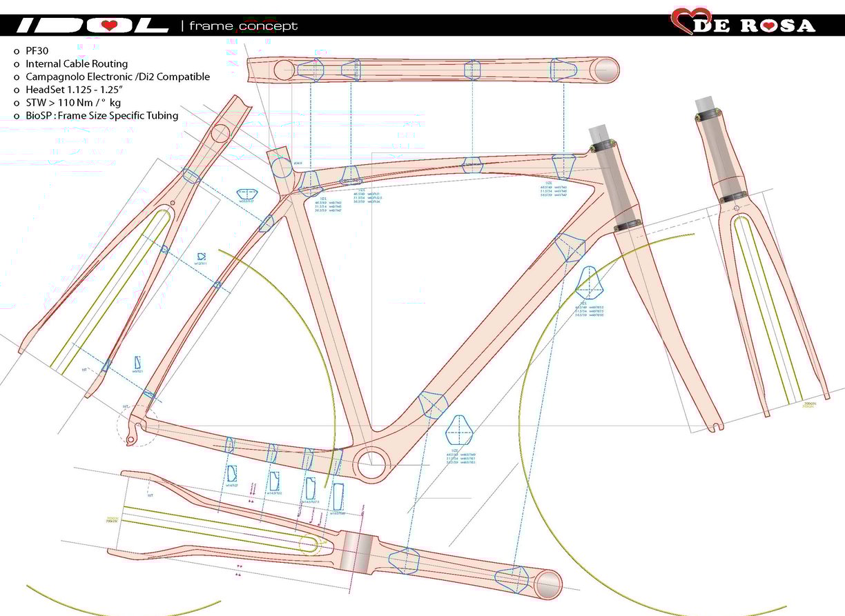This screenshot has height=616, width=845.
Task: Select the "frame concept" header text
Action: 243,26
